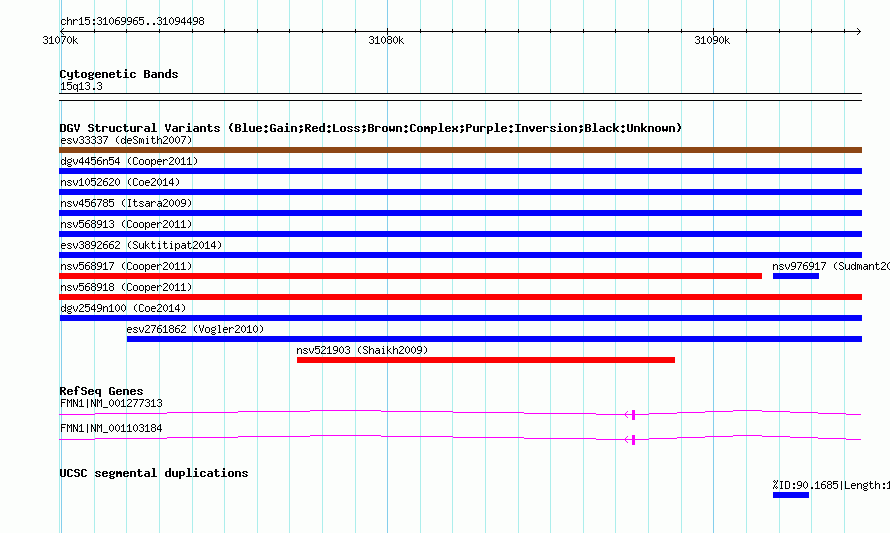Viewport: 890px width, 533px height.
Task: Open the esv2761862 (Vogler2010) label
Action: 195,329
